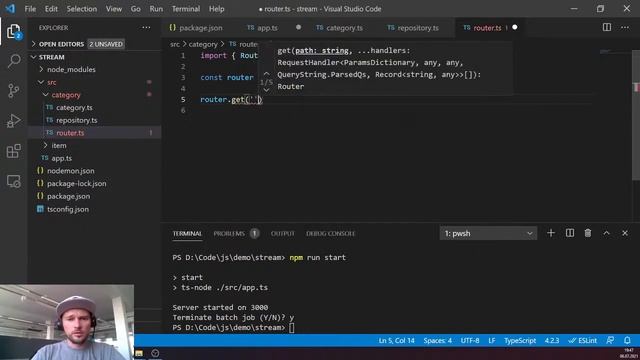
Task: Open the Go menu
Action: tap(136, 9)
